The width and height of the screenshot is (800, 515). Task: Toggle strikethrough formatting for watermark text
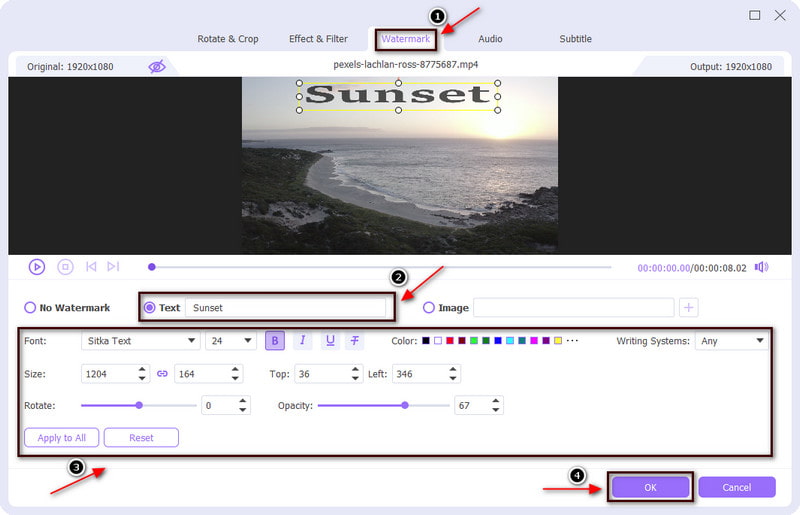point(355,340)
